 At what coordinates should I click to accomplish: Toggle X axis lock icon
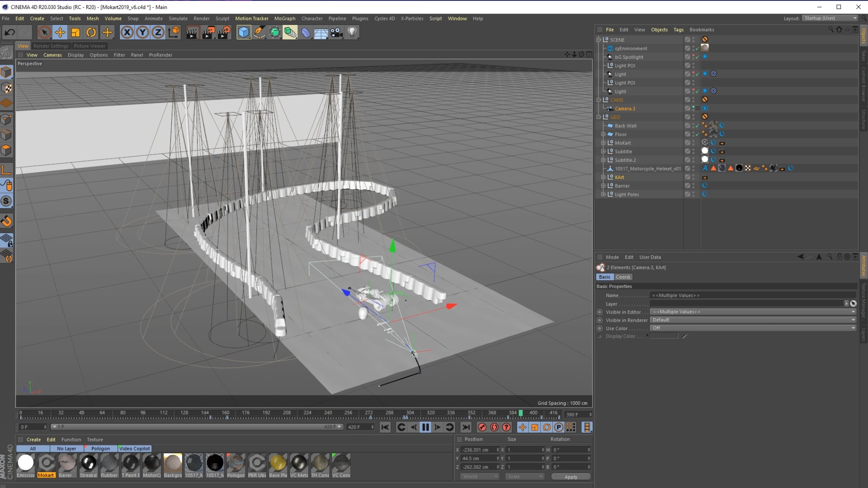[x=127, y=32]
